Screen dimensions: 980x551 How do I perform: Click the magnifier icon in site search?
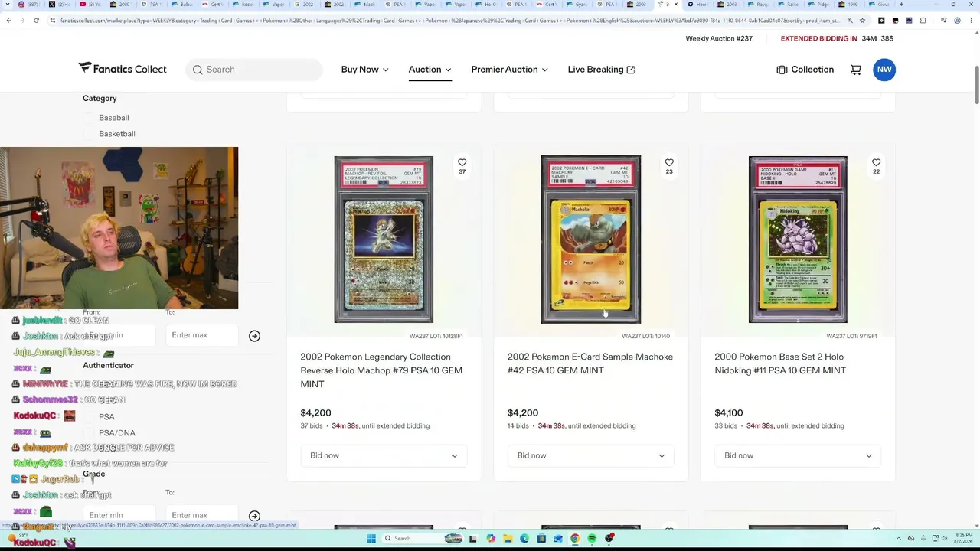tap(198, 70)
